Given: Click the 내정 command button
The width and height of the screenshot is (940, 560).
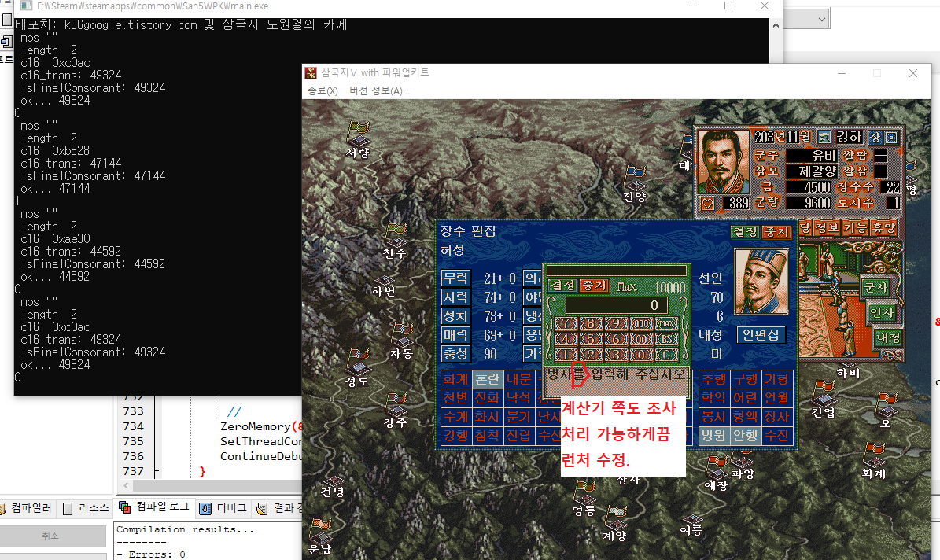Looking at the screenshot, I should click(x=888, y=337).
